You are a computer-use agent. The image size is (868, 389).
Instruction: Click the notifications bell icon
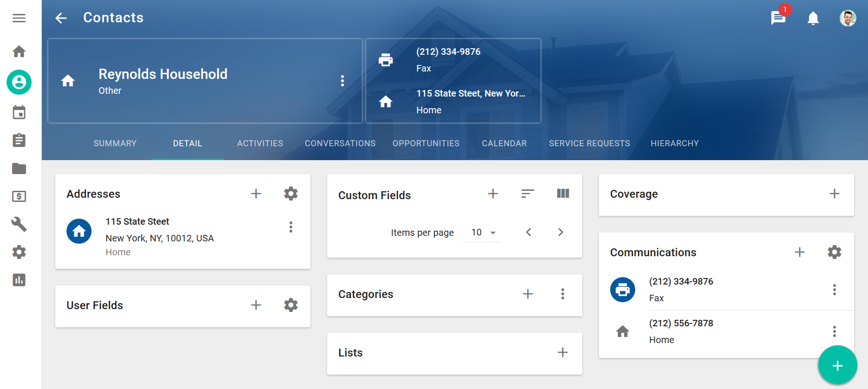pos(813,18)
